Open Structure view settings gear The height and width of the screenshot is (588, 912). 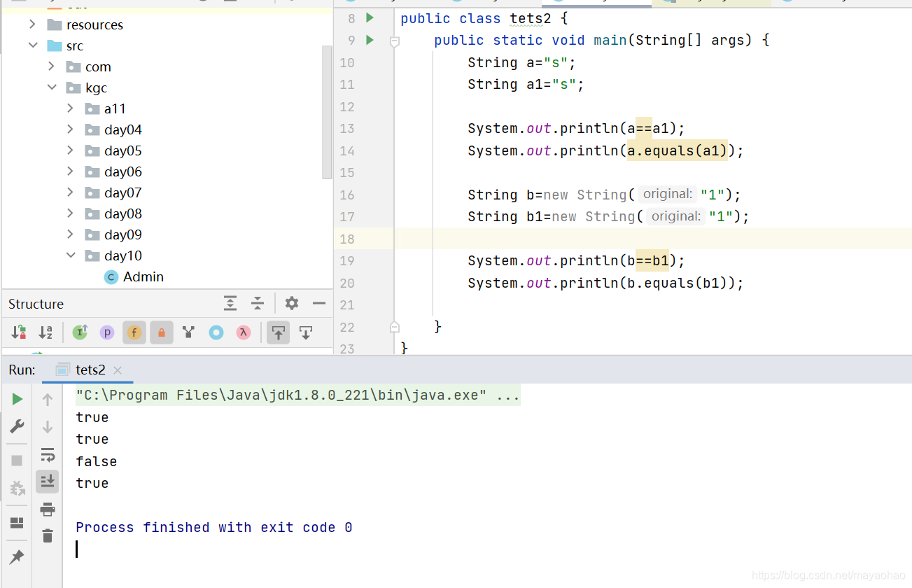[291, 303]
